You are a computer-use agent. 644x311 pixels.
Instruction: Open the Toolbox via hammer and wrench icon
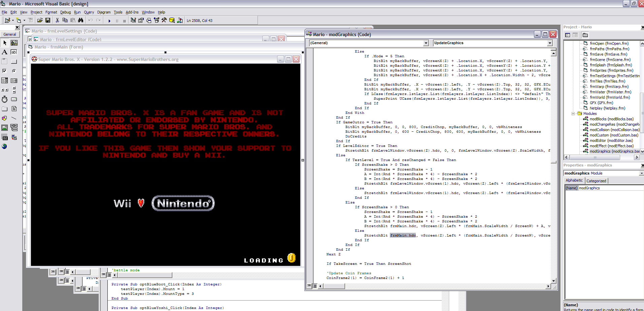(x=164, y=21)
